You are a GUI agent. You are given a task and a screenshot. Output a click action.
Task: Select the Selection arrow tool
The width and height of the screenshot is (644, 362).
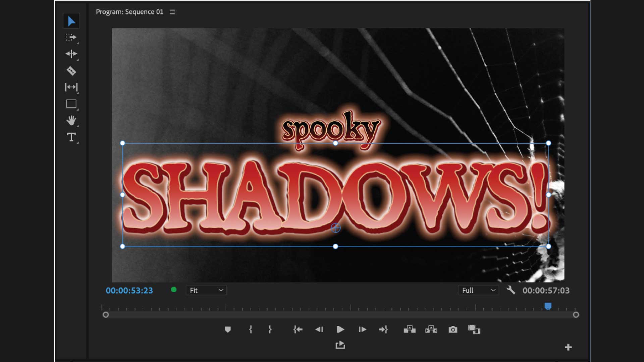click(x=71, y=21)
